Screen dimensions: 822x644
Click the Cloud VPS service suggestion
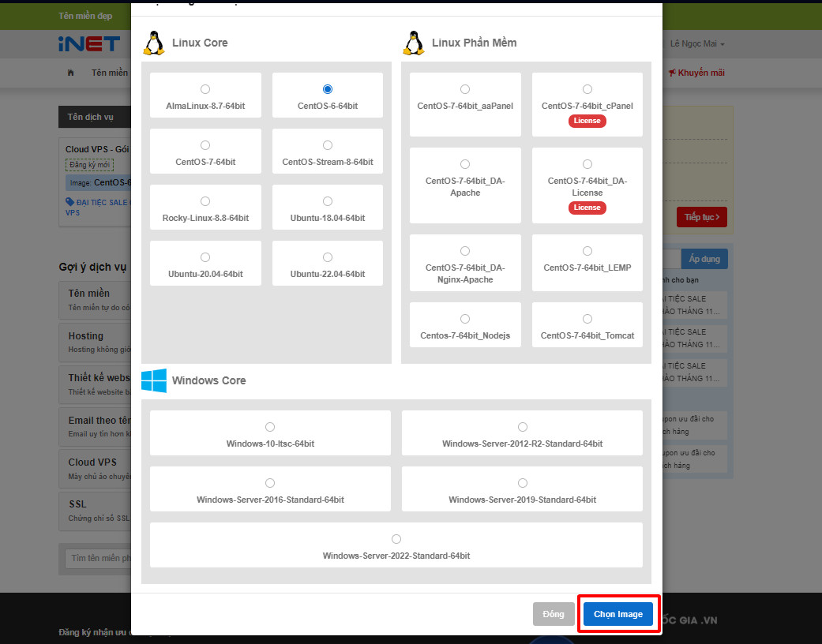point(95,469)
